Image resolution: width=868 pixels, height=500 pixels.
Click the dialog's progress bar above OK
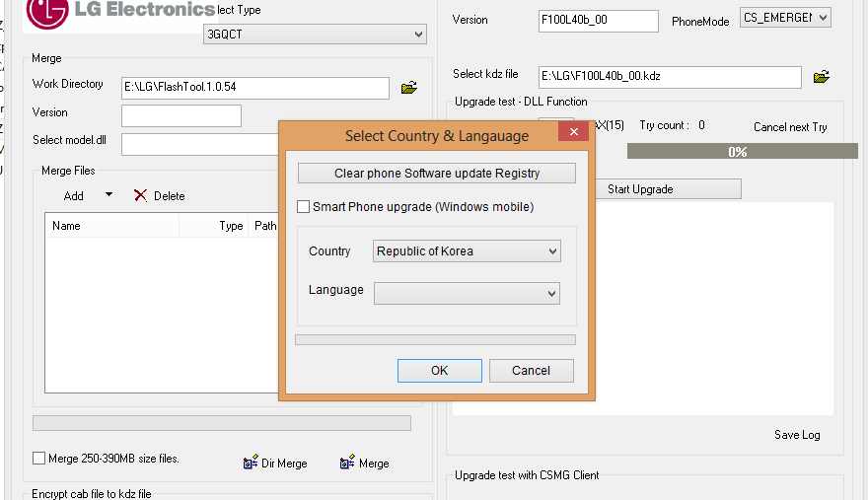pos(436,340)
